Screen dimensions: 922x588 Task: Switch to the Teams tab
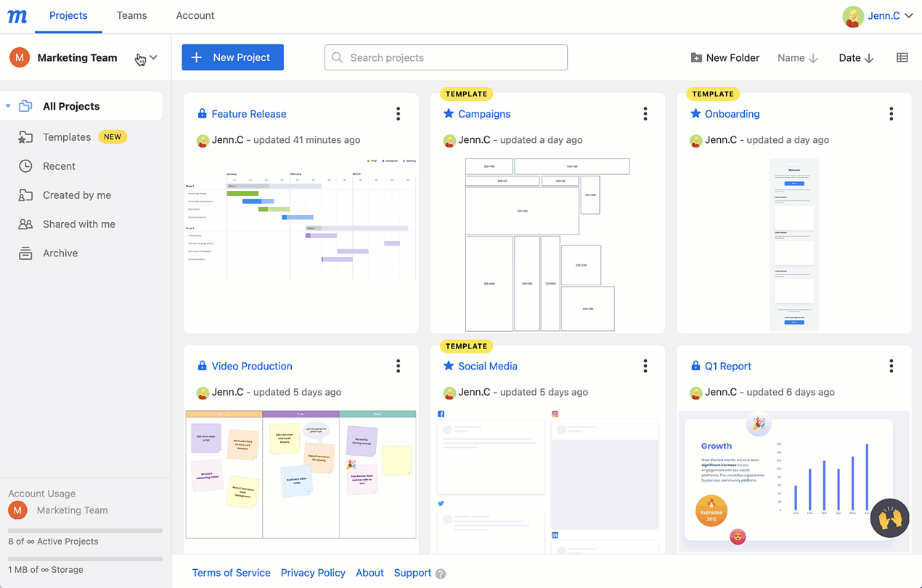pyautogui.click(x=131, y=15)
